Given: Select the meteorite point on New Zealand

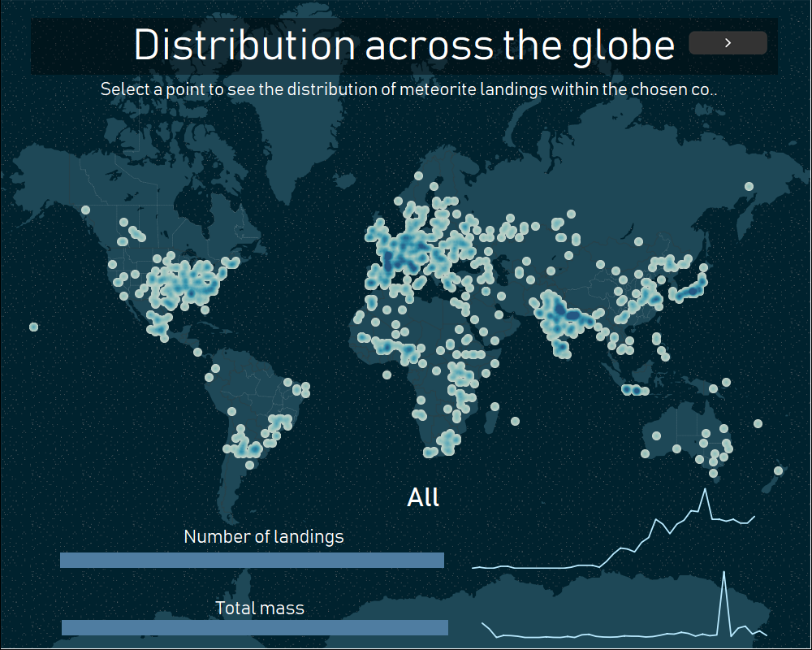Looking at the screenshot, I should coord(778,470).
